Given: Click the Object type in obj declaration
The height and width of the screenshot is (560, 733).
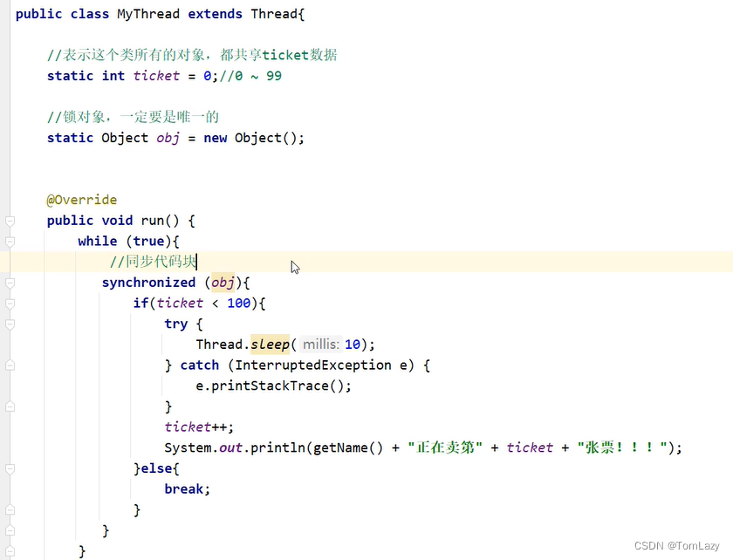Looking at the screenshot, I should click(125, 139).
